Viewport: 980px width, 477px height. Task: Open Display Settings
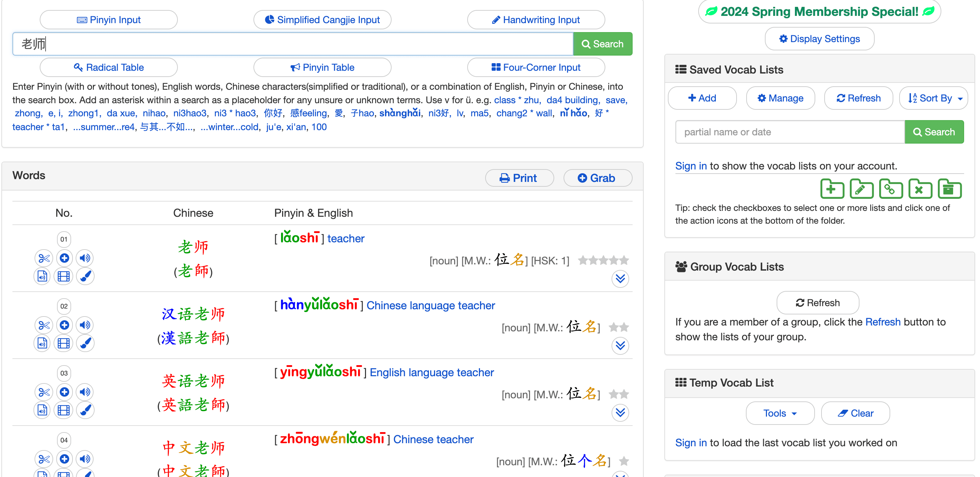[819, 38]
